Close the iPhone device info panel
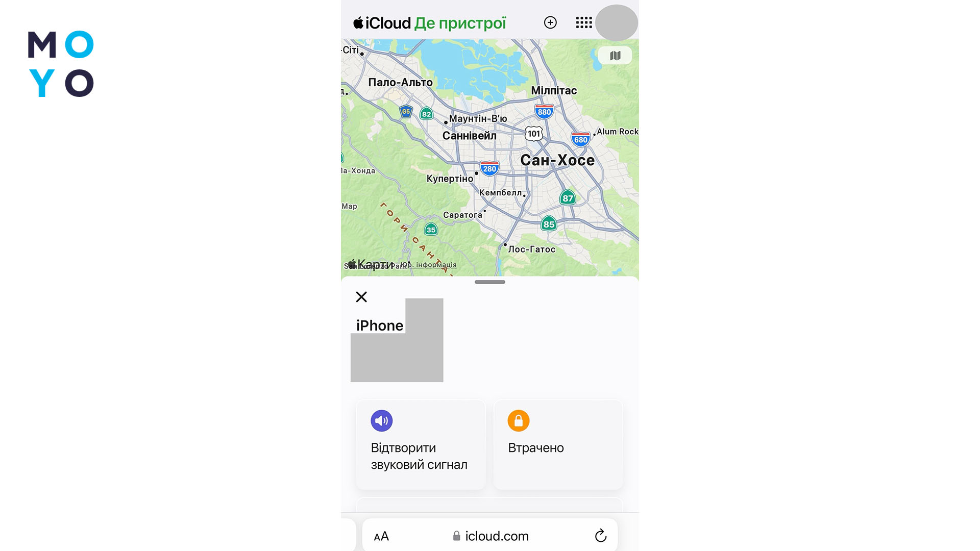This screenshot has width=980, height=551. (x=361, y=297)
